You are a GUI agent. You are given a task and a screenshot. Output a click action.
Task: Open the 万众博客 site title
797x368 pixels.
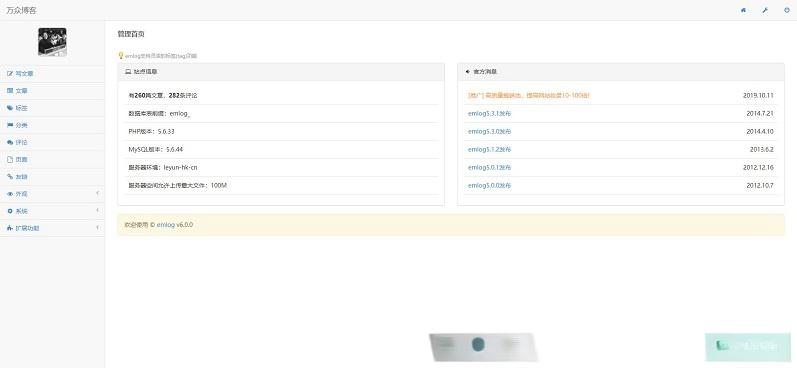(21, 10)
